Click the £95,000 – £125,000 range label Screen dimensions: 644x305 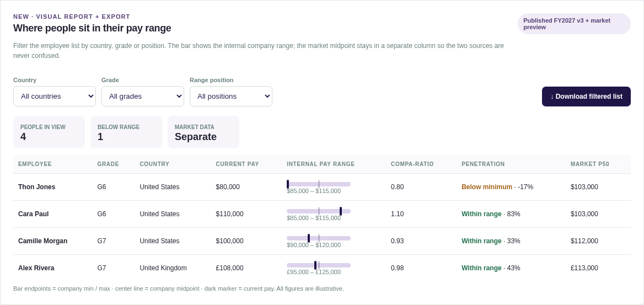click(314, 272)
